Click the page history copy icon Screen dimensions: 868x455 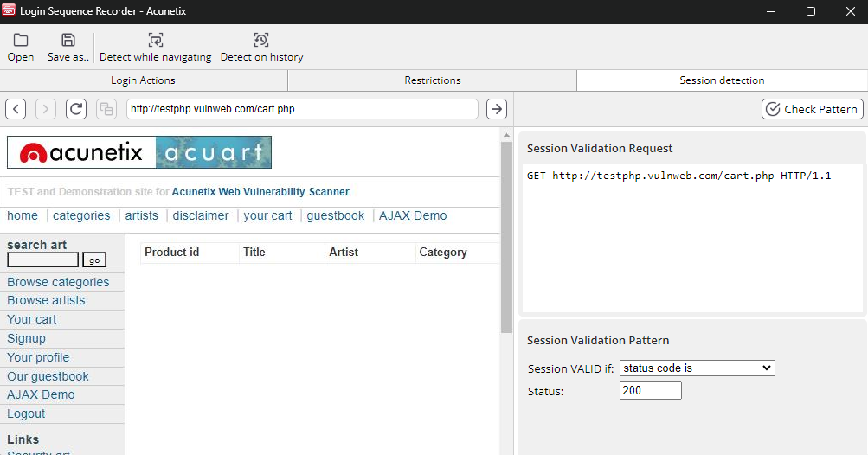click(106, 109)
